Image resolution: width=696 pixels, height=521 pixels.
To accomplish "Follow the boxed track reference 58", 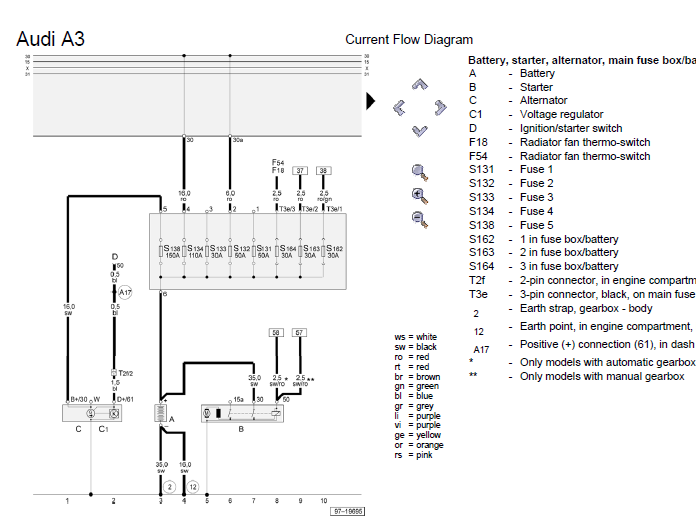I will pos(276,332).
